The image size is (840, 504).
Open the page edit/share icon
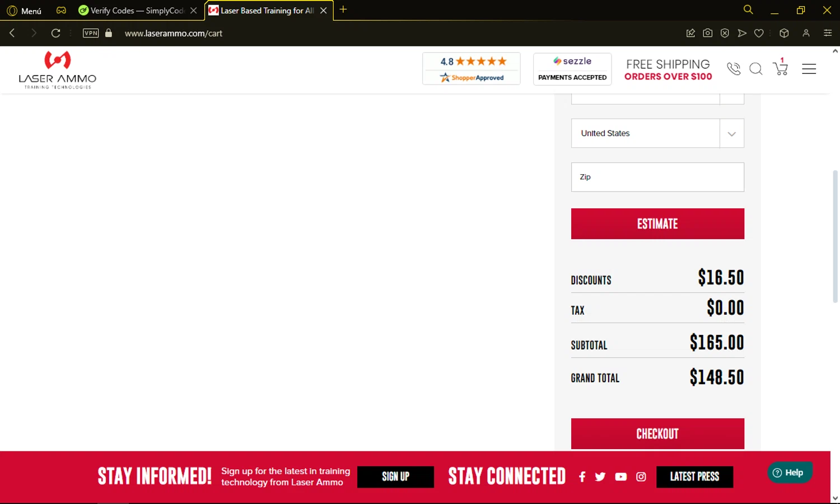690,33
